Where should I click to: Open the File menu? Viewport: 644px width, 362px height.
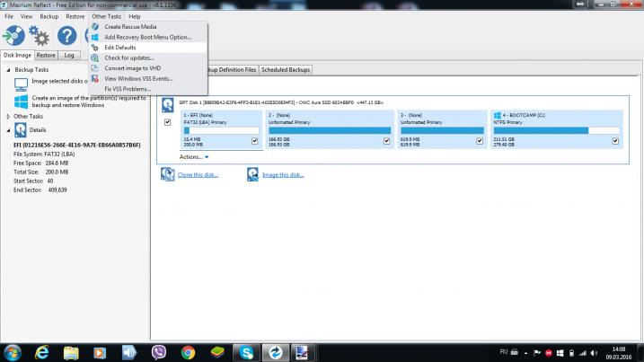[x=9, y=16]
